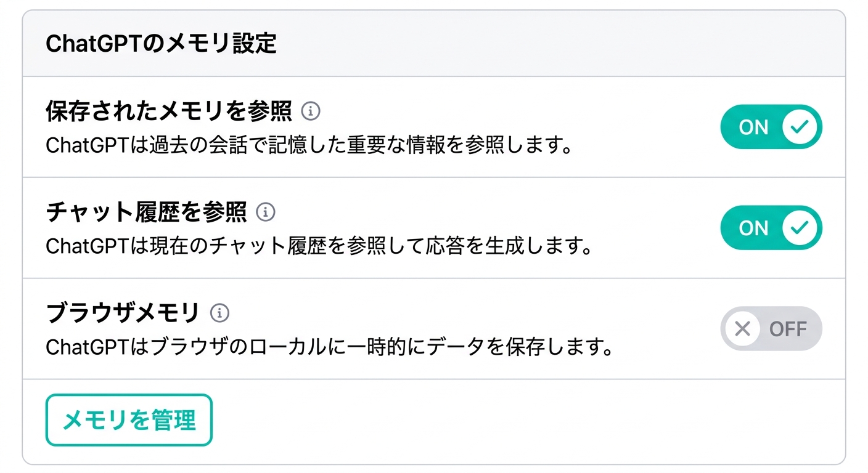
Task: Open the メモリを管理 button
Action: coord(129,420)
